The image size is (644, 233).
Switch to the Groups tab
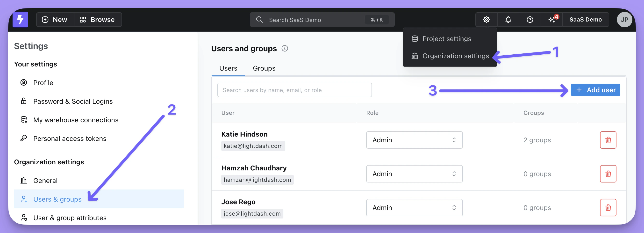264,68
